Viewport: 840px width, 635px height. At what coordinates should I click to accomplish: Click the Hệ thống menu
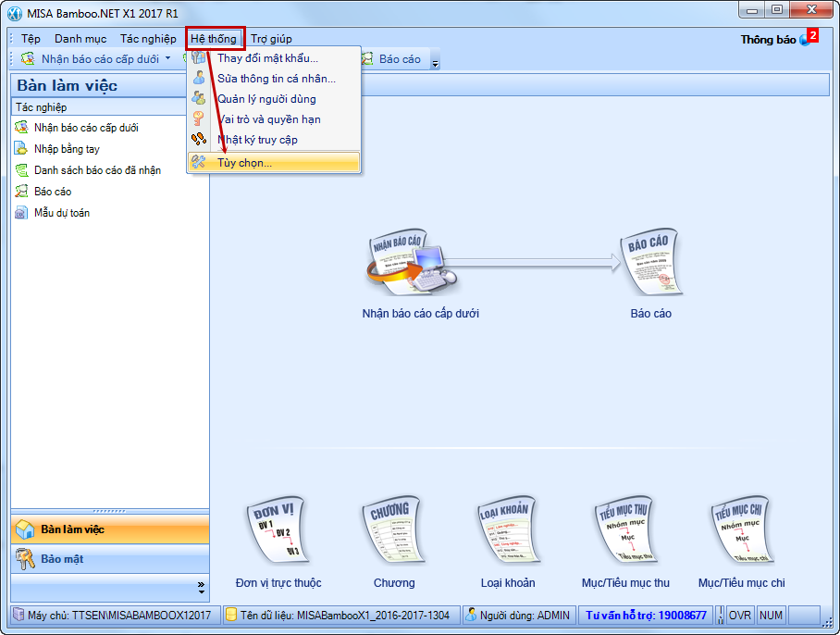coord(214,39)
